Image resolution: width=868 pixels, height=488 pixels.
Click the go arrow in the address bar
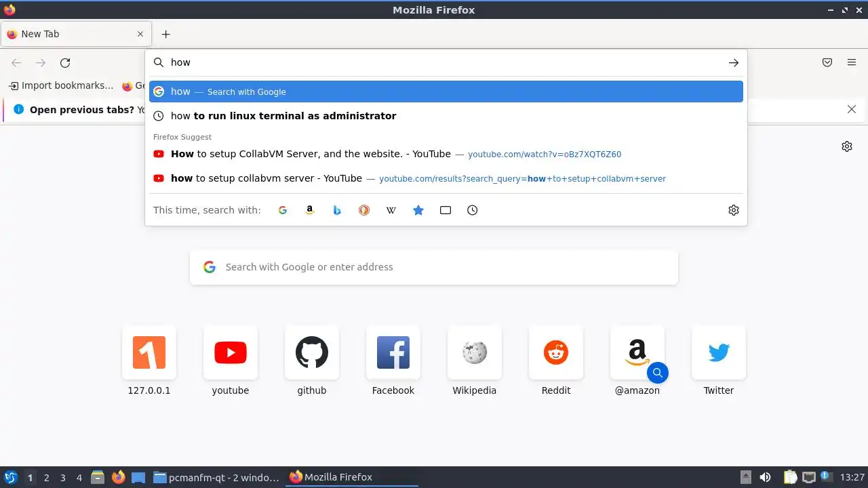(x=734, y=62)
